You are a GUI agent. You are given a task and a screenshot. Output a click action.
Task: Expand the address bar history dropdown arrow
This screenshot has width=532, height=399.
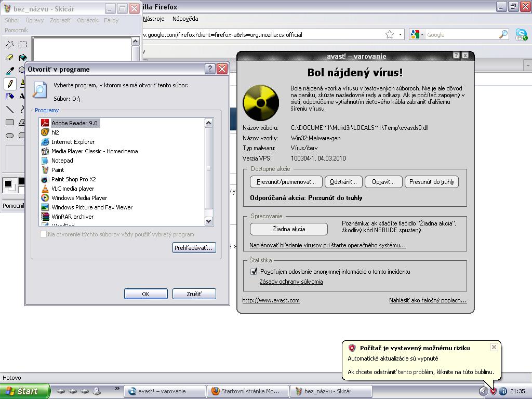[x=400, y=35]
